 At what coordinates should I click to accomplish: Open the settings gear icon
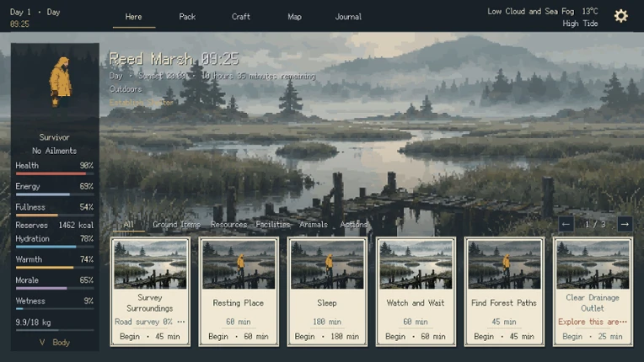point(620,16)
